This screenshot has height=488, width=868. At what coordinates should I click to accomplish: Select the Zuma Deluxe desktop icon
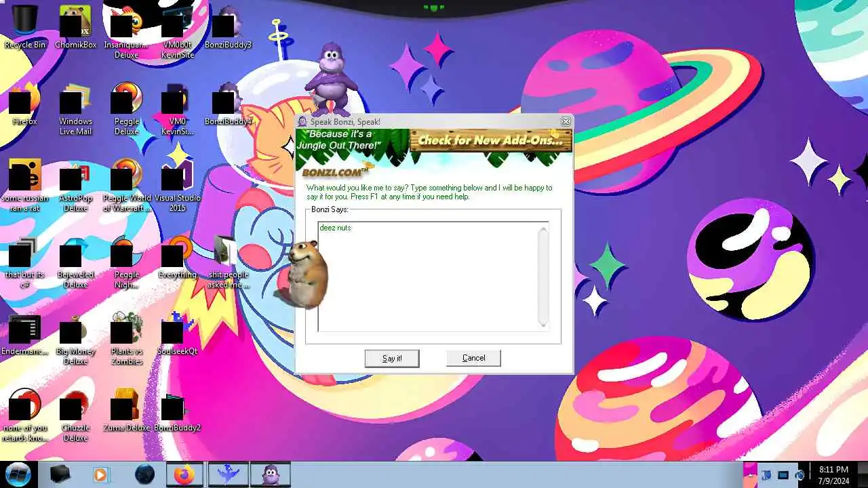(126, 411)
